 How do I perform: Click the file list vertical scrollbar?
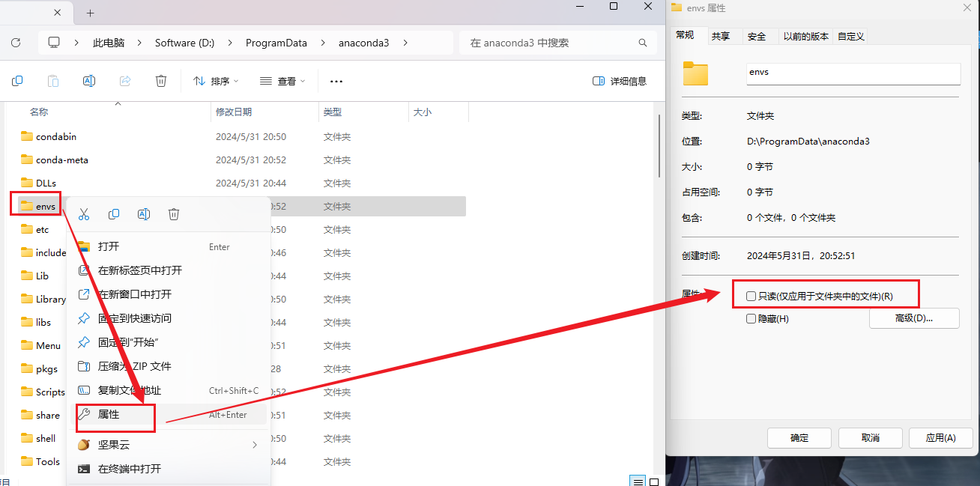[x=659, y=146]
